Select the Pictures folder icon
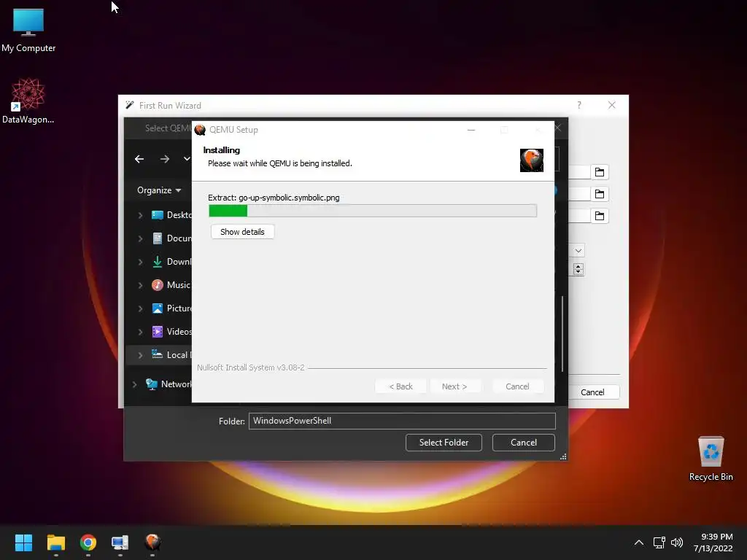The image size is (747, 560). coord(158,308)
